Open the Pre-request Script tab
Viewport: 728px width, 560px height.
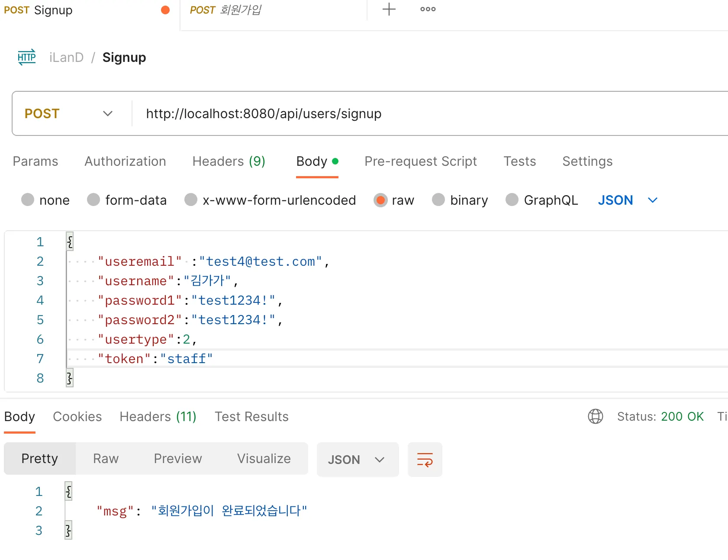[420, 161]
